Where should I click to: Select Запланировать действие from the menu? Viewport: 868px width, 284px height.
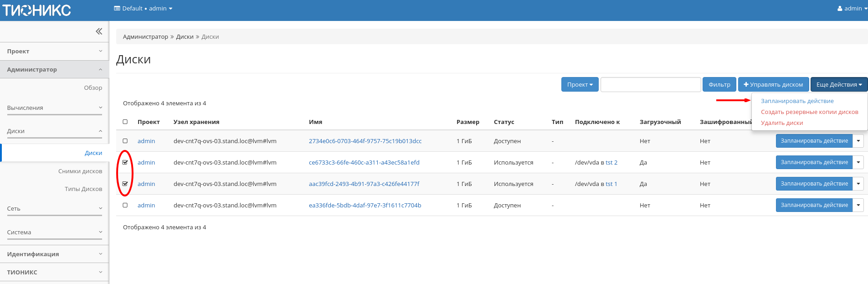tap(797, 101)
